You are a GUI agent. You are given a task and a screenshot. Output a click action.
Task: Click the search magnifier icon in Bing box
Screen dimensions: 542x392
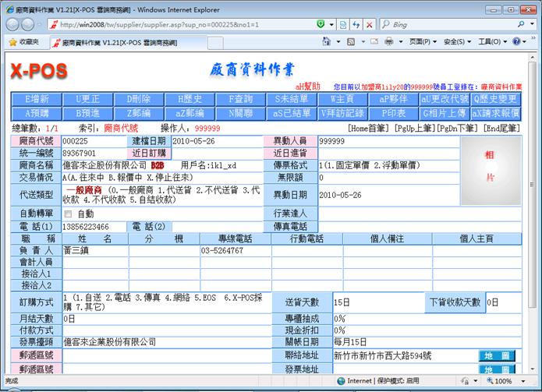[521, 24]
